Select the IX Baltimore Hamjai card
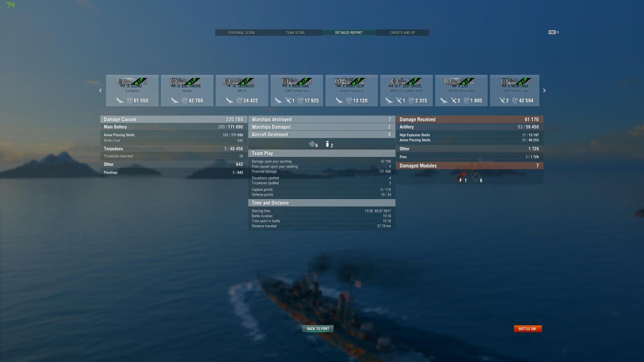This screenshot has height=362, width=644. [x=187, y=90]
